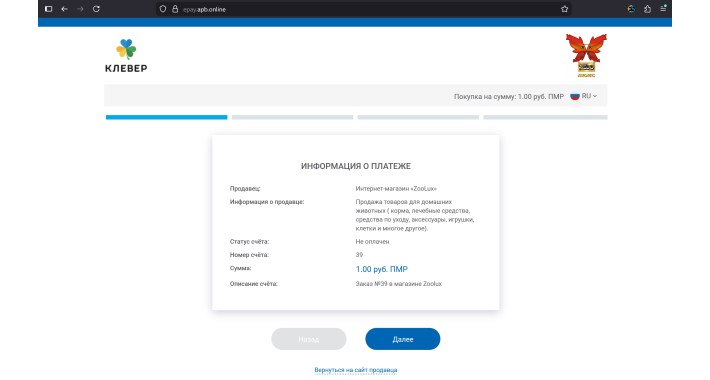710x380 pixels.
Task: Click the Клевер clover logo
Action: [126, 55]
